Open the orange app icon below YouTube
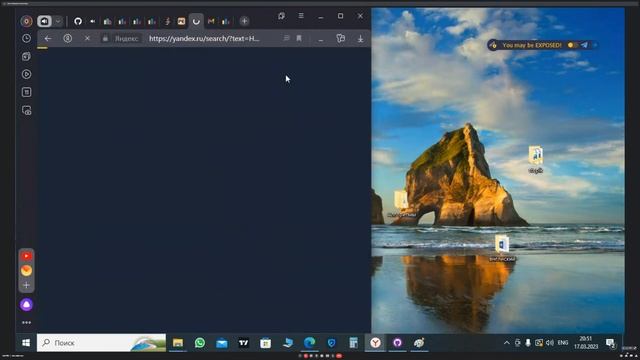 (x=27, y=270)
